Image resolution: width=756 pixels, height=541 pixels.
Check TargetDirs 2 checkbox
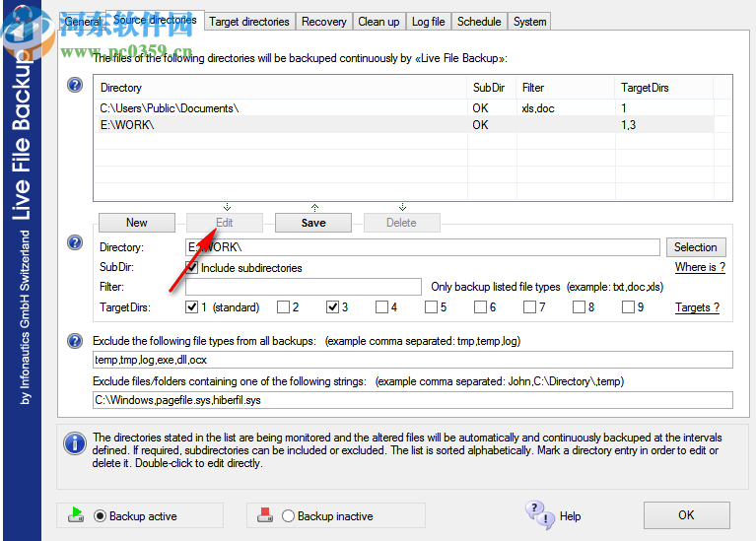284,307
